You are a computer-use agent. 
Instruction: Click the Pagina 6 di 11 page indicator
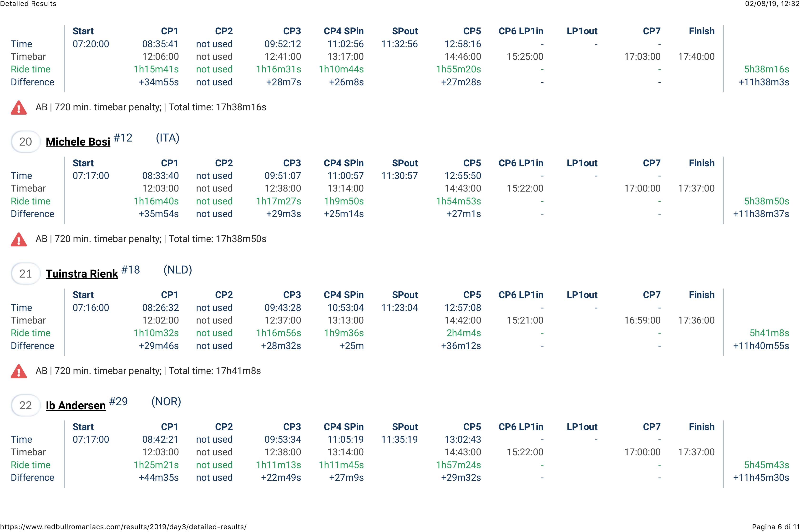775,527
